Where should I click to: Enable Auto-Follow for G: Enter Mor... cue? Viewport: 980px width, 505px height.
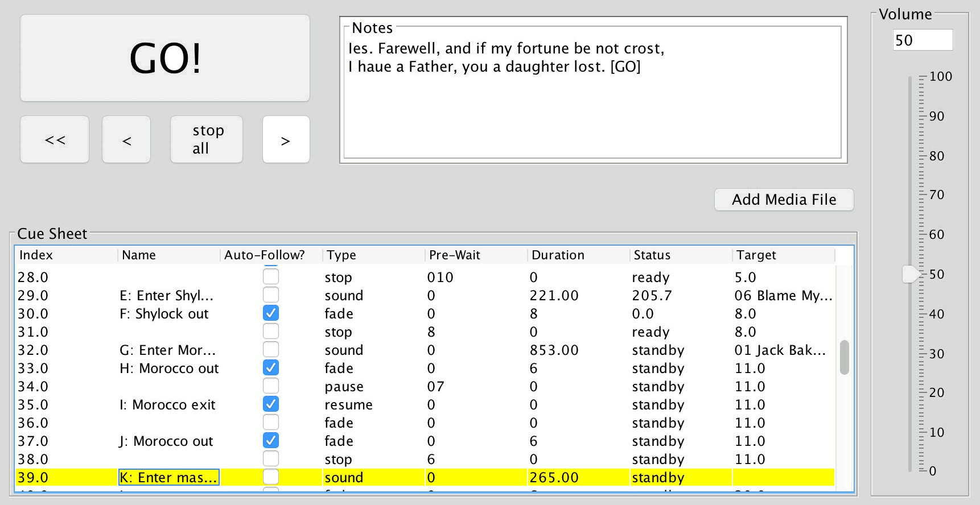271,350
